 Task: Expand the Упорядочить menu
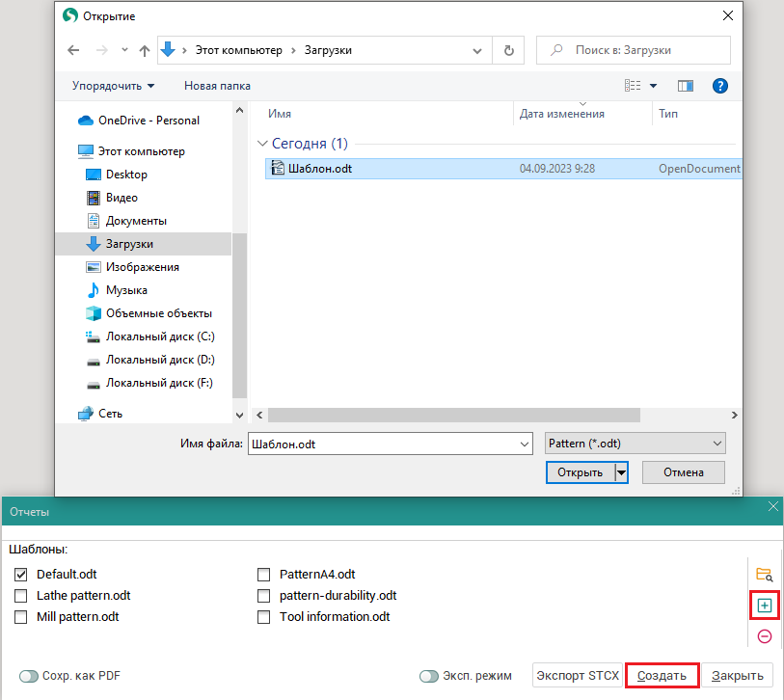(113, 86)
